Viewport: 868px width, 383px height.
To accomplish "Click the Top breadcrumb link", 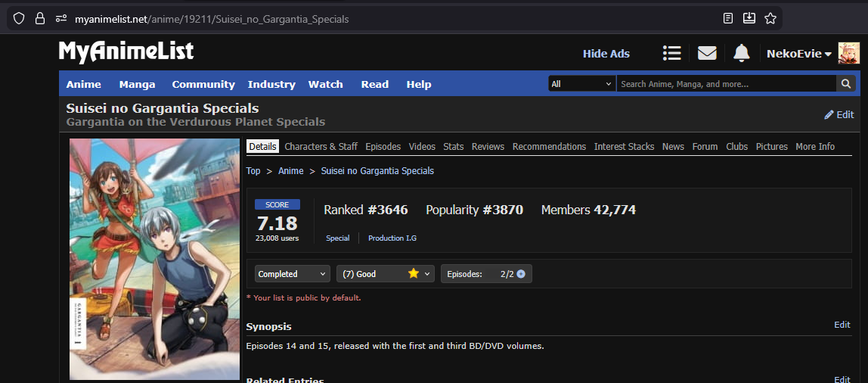I will 253,171.
